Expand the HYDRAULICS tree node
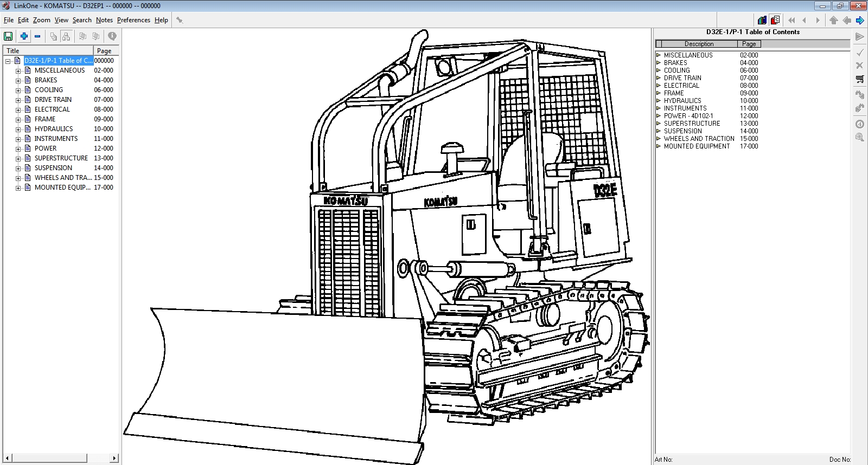The image size is (868, 465). [x=18, y=130]
